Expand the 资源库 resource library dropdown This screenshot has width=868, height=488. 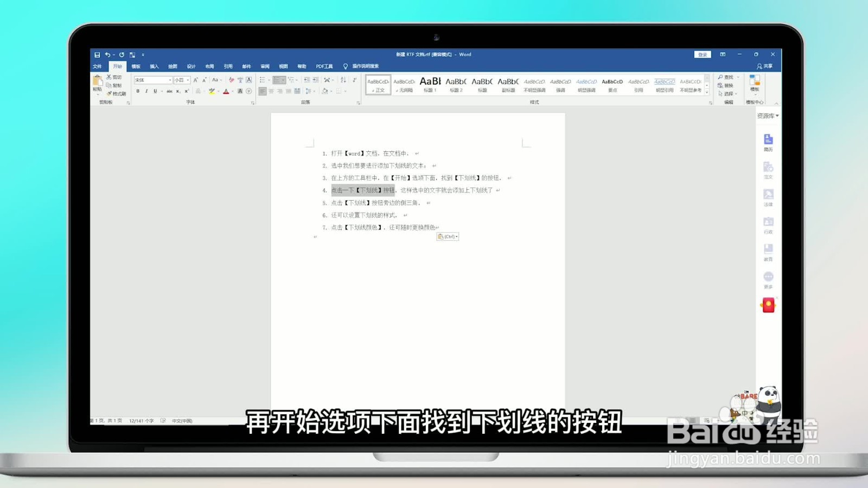point(768,116)
